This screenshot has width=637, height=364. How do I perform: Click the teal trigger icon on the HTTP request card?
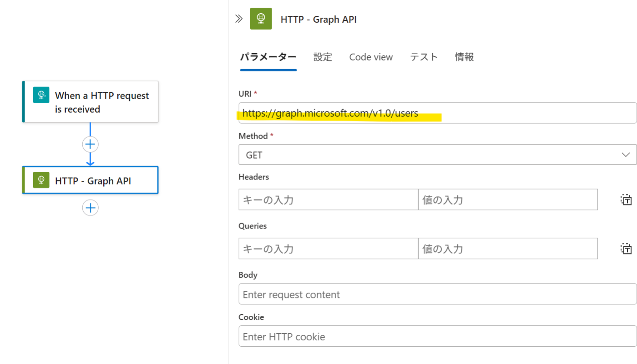(x=41, y=95)
